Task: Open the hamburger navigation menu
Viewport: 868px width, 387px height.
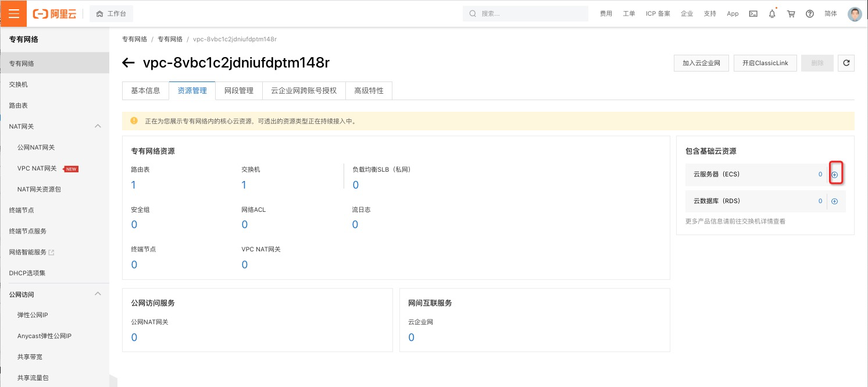Action: [13, 13]
